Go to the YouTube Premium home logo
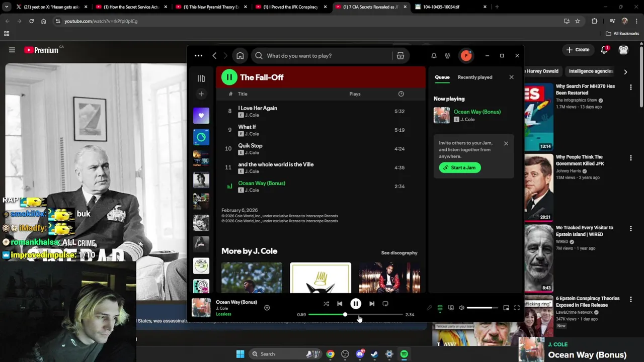The width and height of the screenshot is (644, 362). coord(41,50)
